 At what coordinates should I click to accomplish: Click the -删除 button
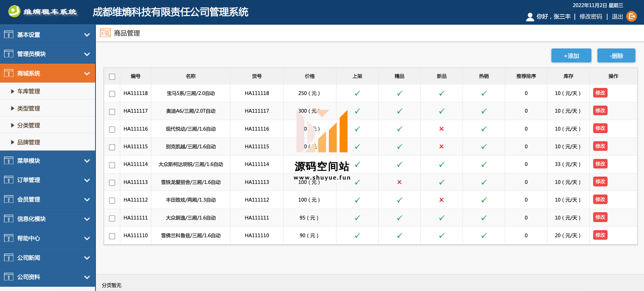pos(616,56)
